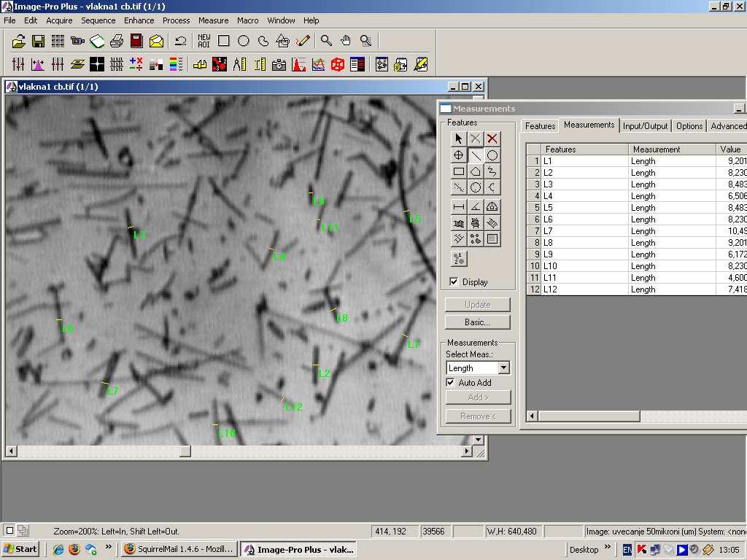
Task: Select the straight line feature tool
Action: [x=476, y=155]
